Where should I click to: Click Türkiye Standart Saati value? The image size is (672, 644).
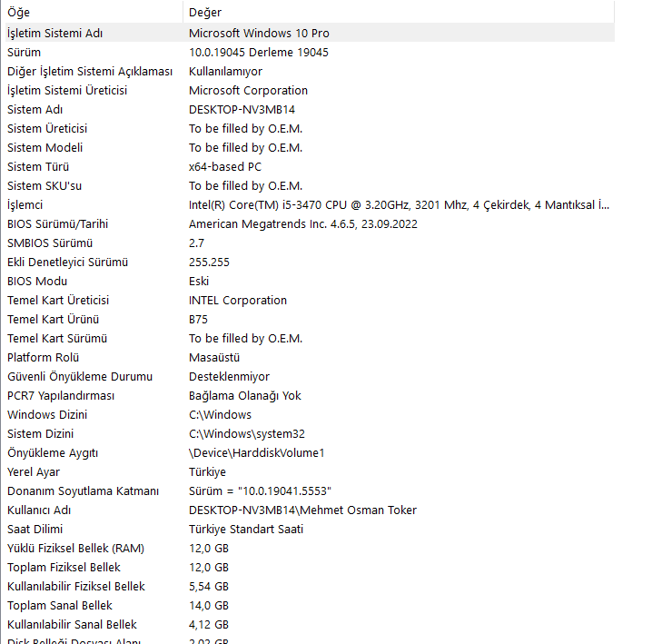246,529
